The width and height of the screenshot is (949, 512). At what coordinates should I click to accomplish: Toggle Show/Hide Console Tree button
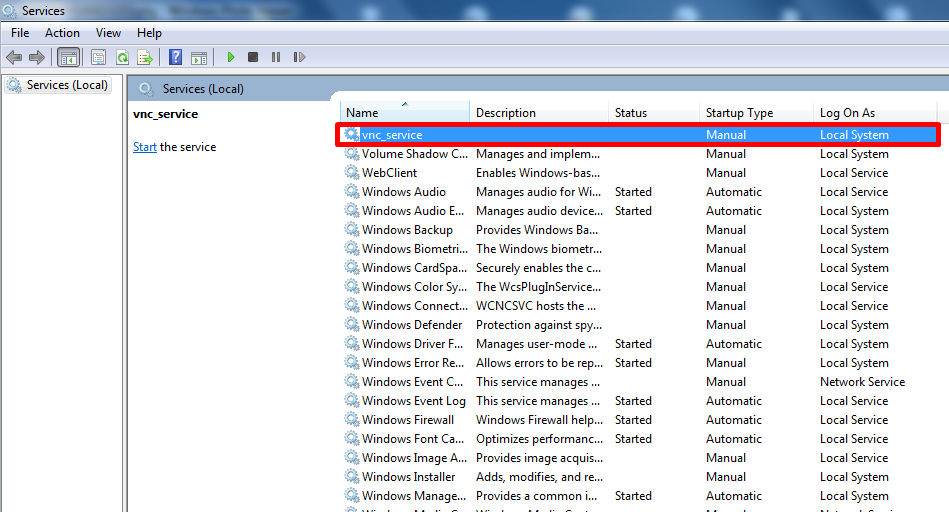pyautogui.click(x=68, y=58)
